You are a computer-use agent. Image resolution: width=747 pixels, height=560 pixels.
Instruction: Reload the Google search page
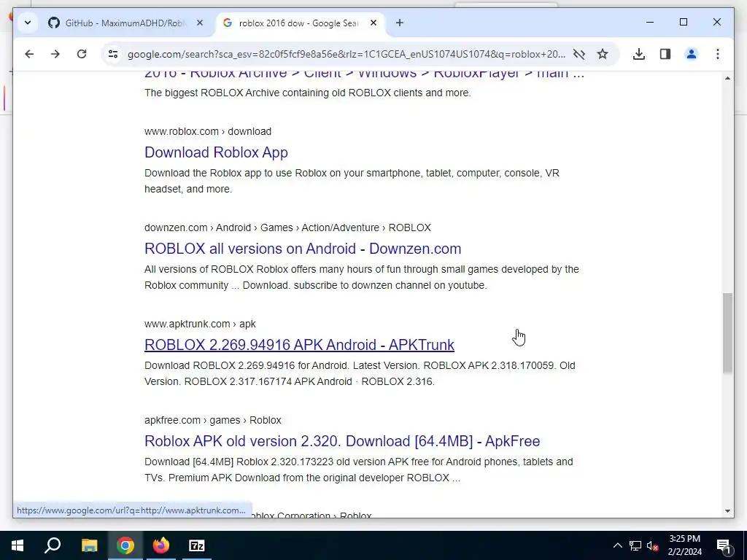click(x=82, y=54)
